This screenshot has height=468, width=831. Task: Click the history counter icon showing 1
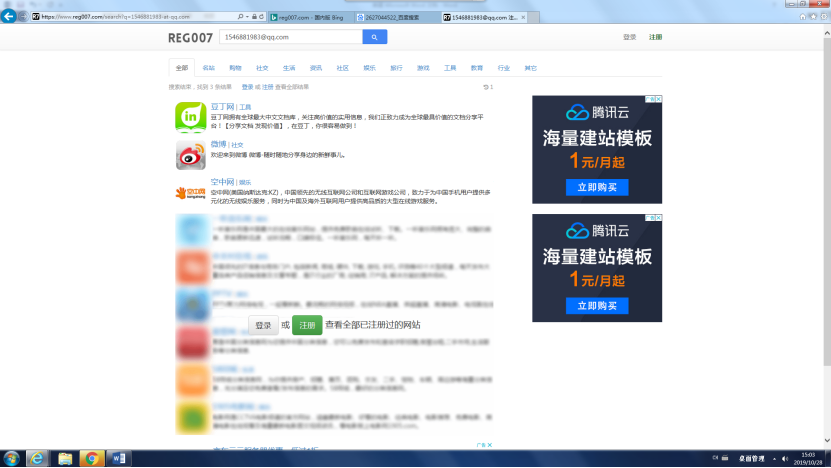coord(488,87)
